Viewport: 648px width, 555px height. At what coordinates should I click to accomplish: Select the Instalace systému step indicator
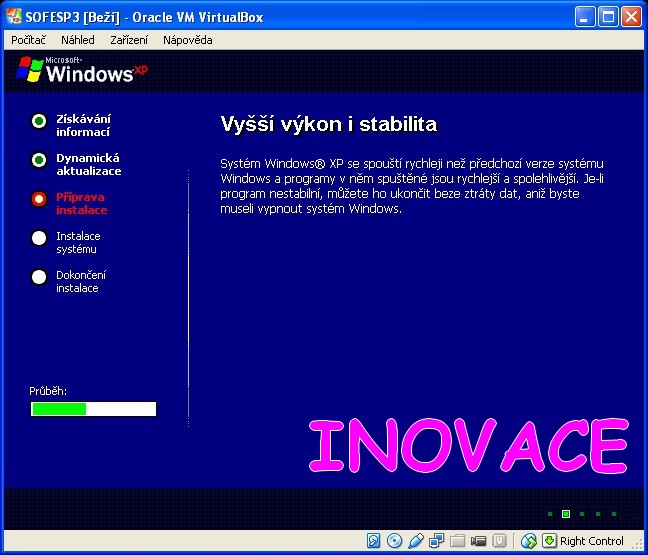point(39,238)
